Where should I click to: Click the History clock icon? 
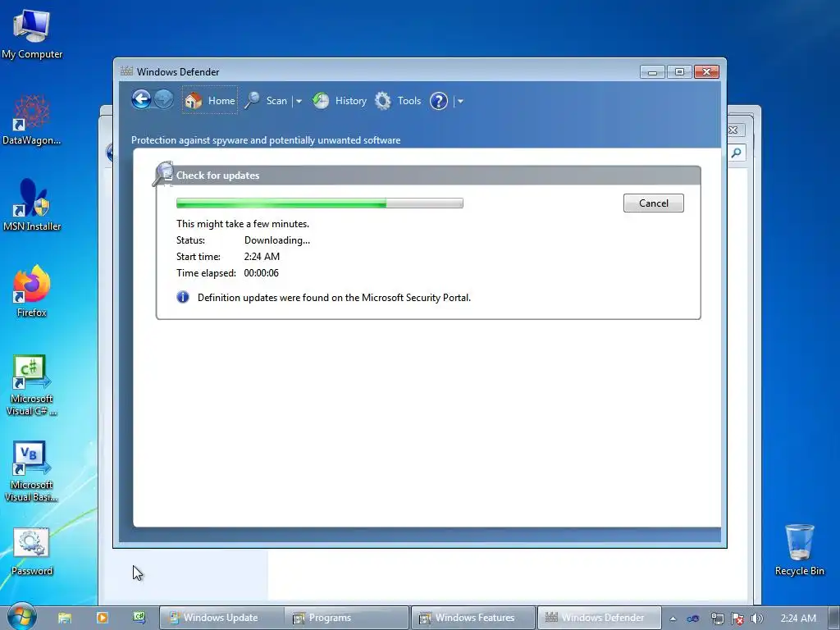pyautogui.click(x=321, y=100)
